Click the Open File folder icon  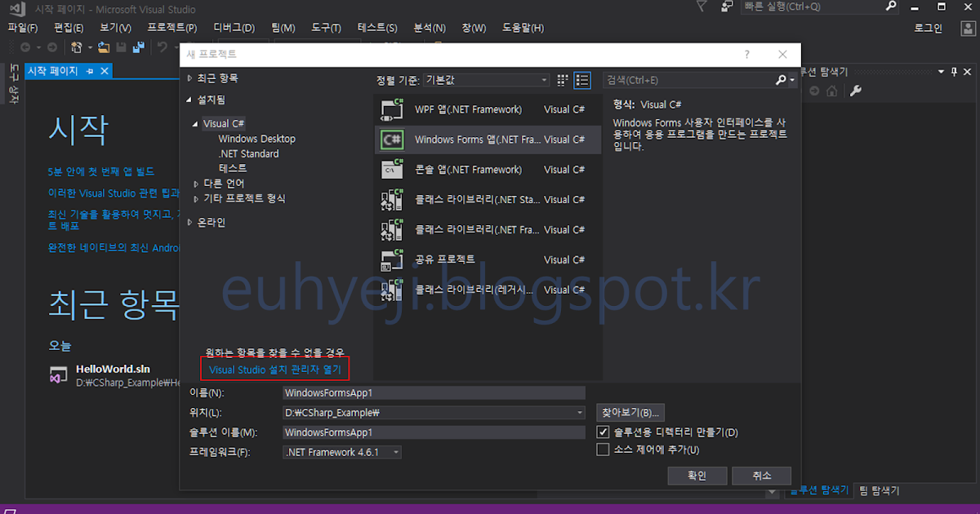tap(105, 47)
